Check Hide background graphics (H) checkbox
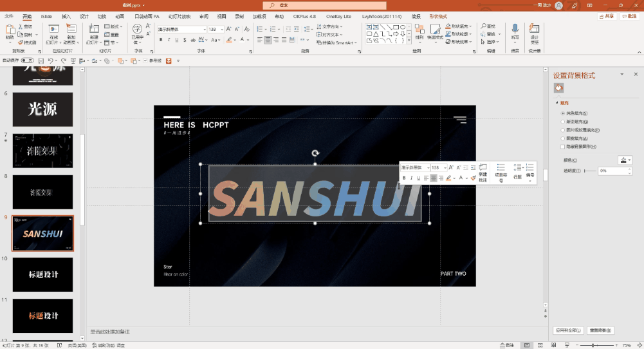Screen dimensions: 644x349 click(563, 146)
